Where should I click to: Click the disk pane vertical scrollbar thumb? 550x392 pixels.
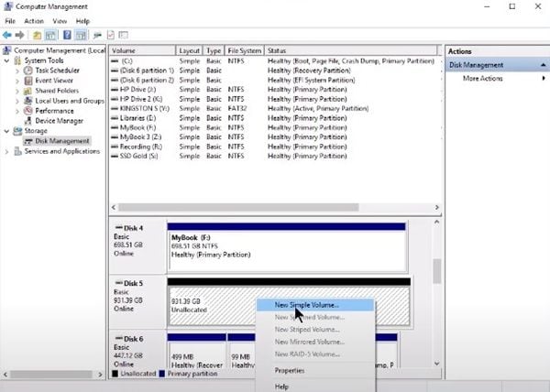(436, 271)
